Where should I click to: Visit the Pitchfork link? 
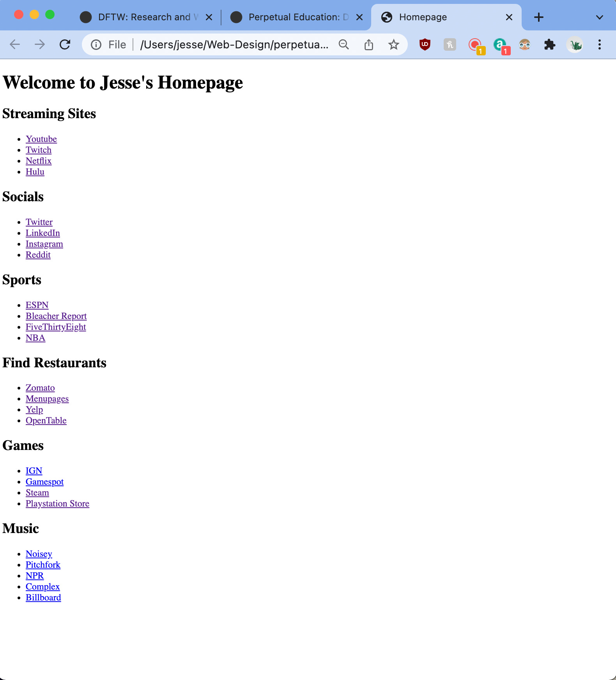(43, 565)
